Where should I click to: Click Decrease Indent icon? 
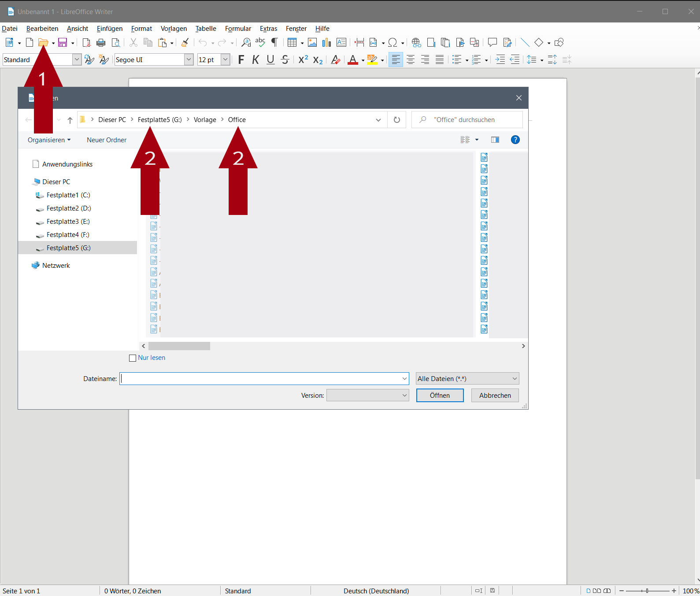tap(515, 59)
